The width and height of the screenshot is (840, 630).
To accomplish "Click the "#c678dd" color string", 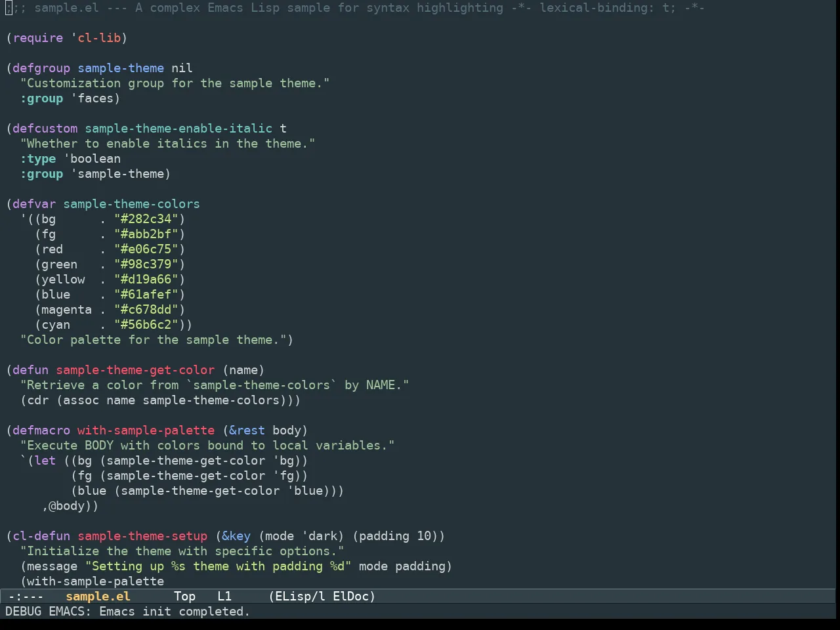I will pos(146,310).
